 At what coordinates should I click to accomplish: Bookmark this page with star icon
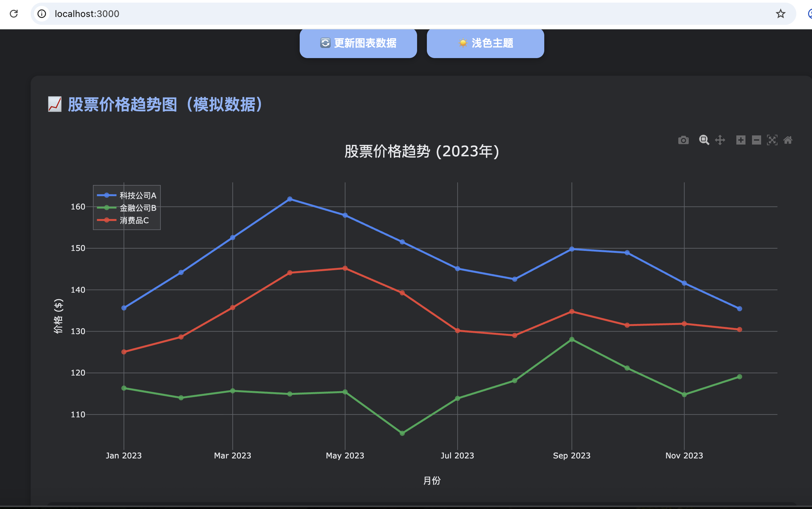tap(780, 14)
